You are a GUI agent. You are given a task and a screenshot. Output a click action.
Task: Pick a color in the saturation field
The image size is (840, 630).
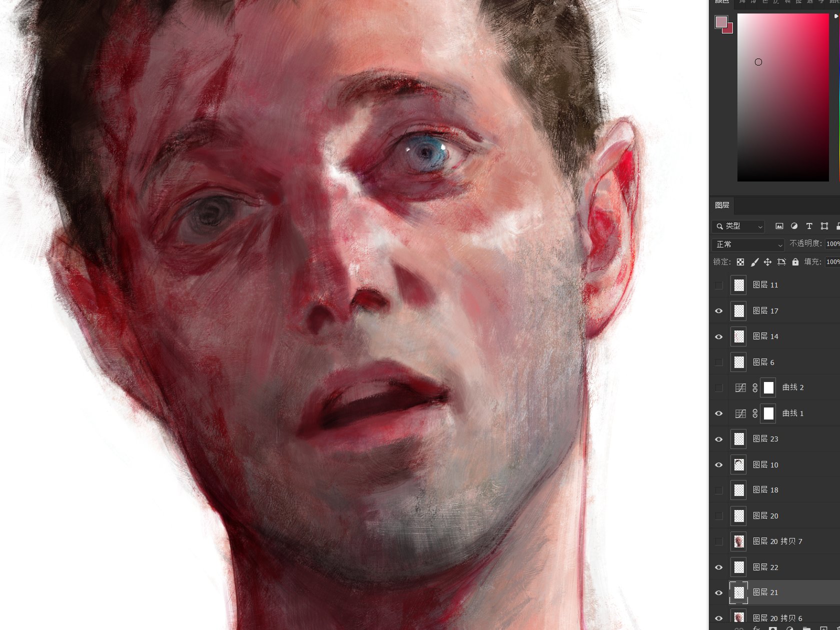pos(783,97)
